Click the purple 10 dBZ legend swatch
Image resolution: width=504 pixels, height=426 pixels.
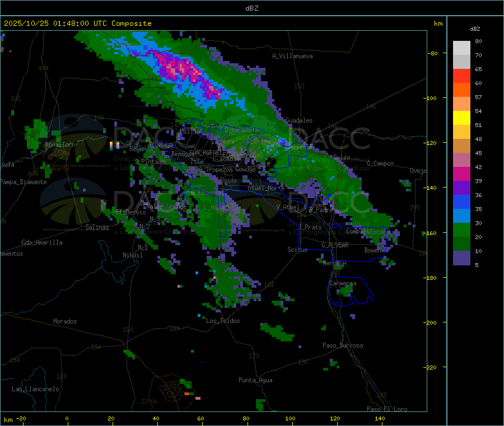[x=461, y=258]
